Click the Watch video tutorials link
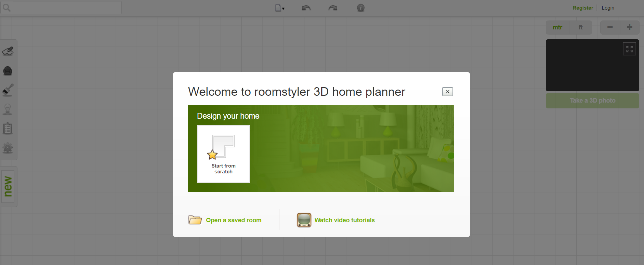The height and width of the screenshot is (265, 644). tap(344, 220)
